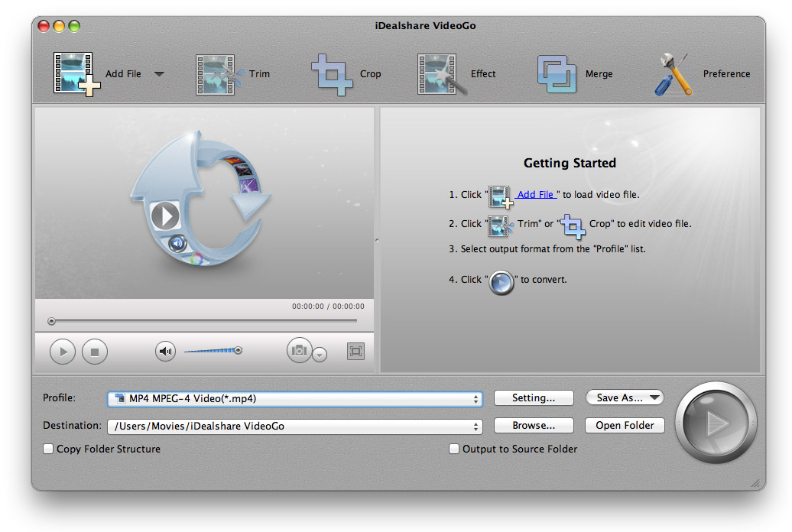Screen dimensions: 792x532
Task: Check Output to Source Folder
Action: (x=454, y=449)
